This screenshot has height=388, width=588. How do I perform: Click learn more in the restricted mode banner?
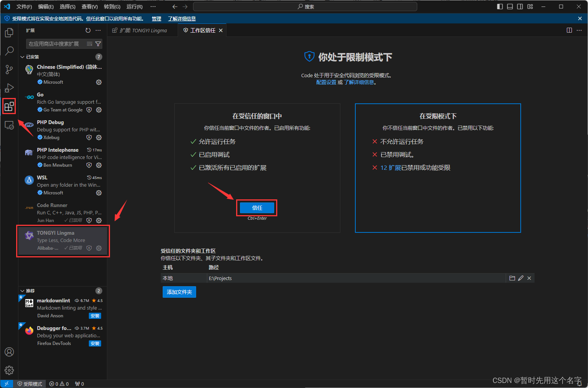(182, 18)
